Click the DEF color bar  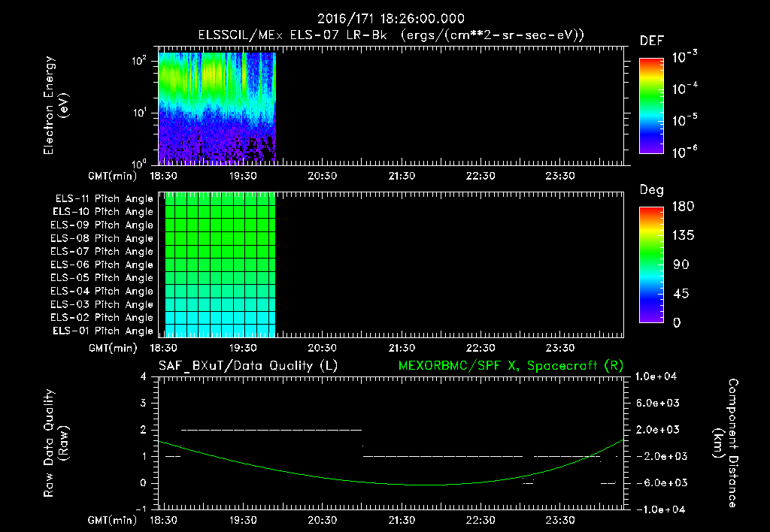coord(651,106)
